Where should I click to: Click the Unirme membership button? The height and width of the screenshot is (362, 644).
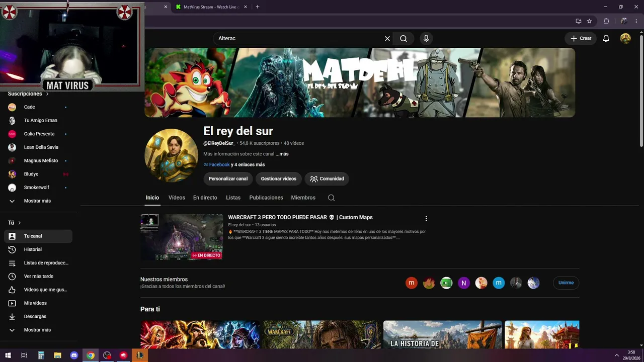point(566,283)
